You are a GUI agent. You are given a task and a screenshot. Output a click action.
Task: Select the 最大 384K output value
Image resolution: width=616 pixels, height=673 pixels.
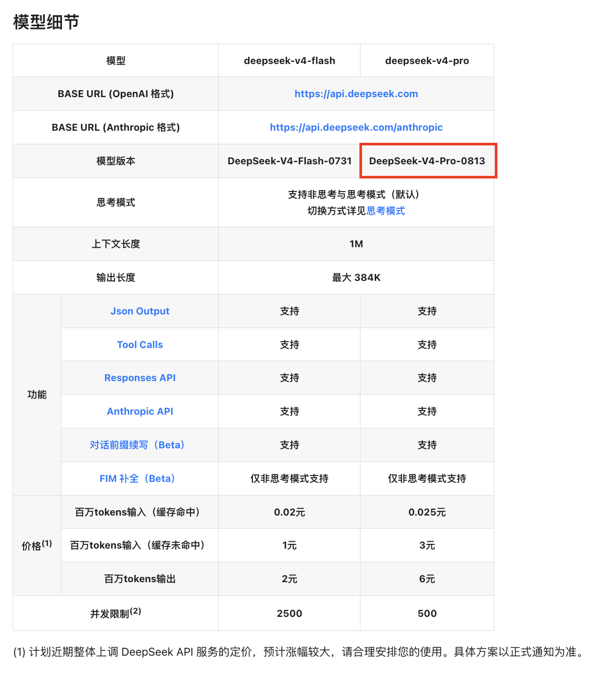(x=356, y=278)
